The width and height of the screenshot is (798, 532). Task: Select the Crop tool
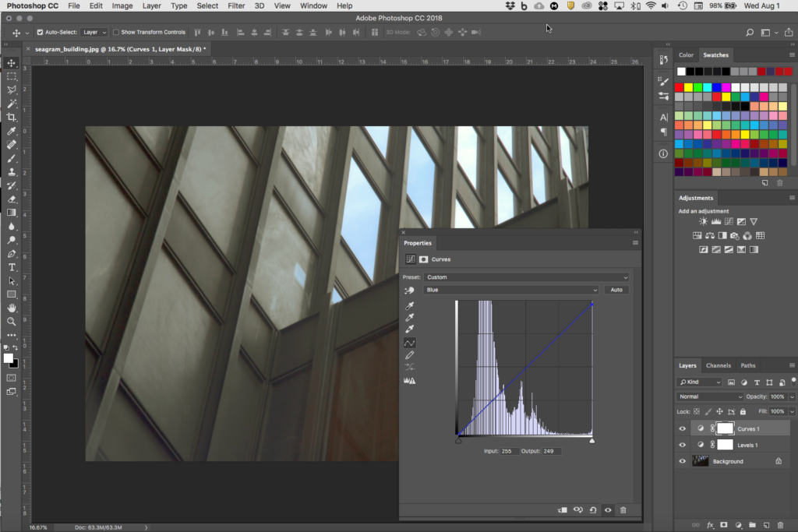[x=12, y=117]
